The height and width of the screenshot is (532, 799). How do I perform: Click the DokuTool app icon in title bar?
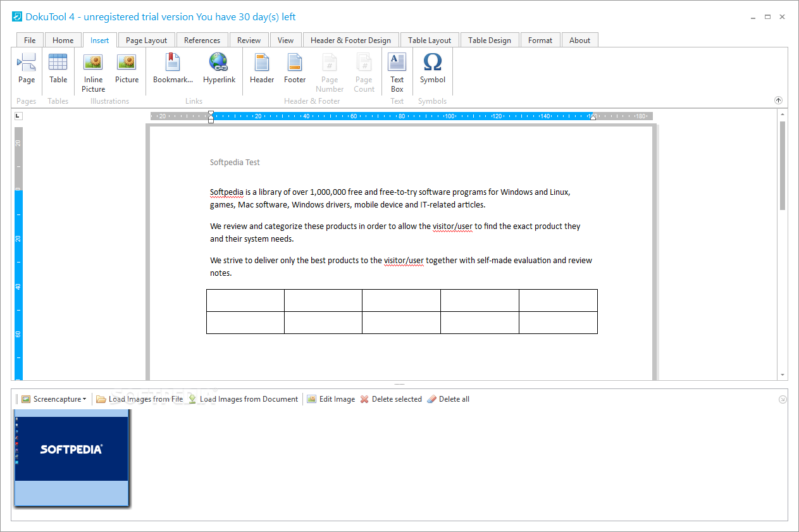(17, 17)
